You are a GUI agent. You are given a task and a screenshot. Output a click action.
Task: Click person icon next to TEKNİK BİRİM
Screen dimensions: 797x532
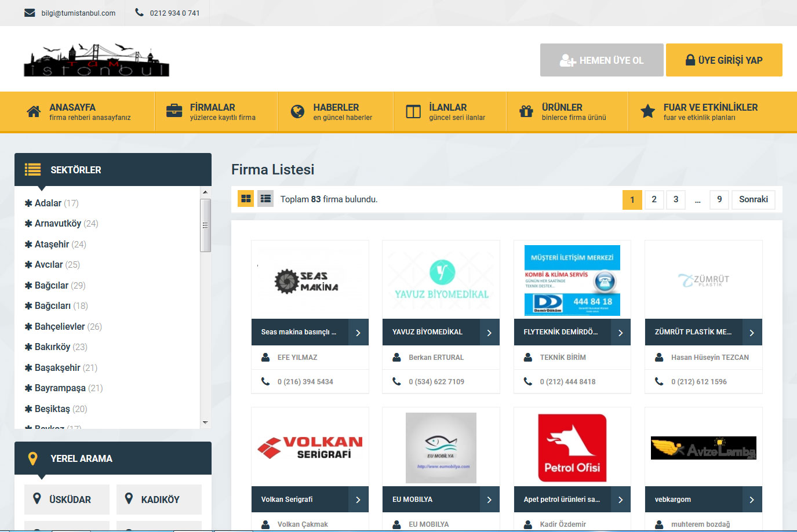click(528, 358)
